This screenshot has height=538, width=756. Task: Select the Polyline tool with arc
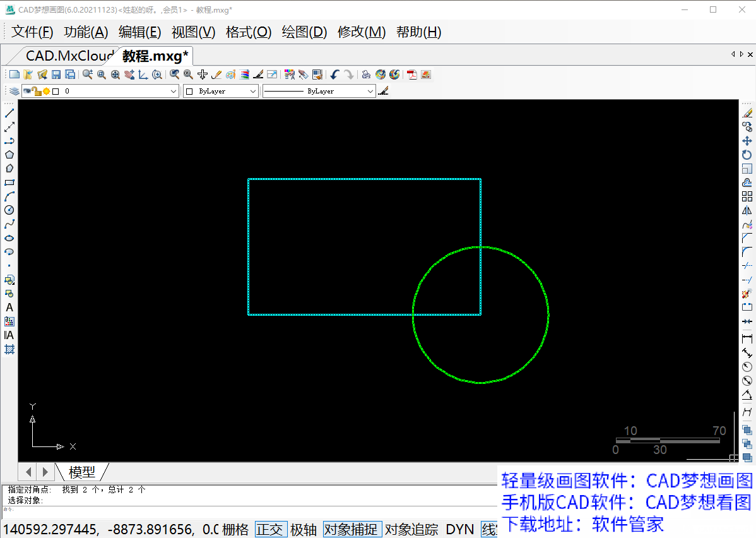tap(9, 141)
